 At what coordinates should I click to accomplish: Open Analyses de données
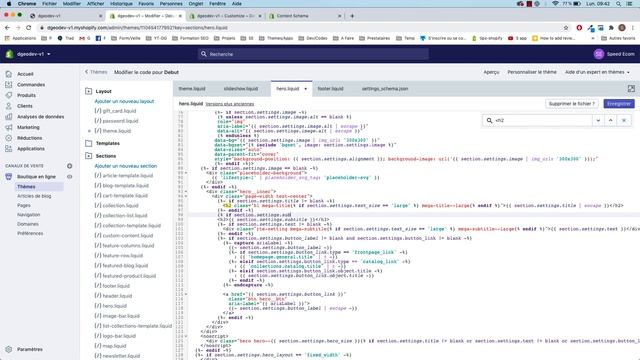coord(40,116)
